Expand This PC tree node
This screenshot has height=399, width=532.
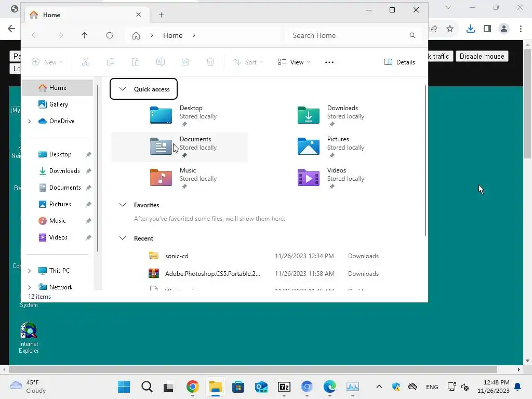tap(30, 271)
